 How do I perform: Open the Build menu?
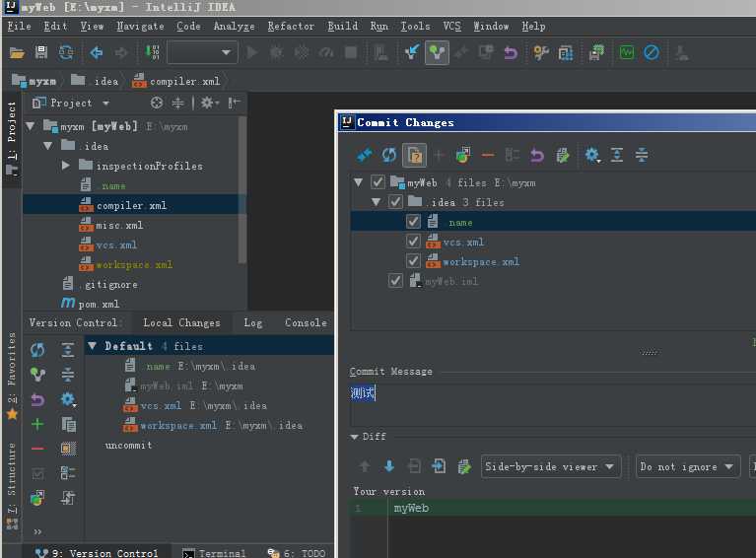(x=342, y=26)
